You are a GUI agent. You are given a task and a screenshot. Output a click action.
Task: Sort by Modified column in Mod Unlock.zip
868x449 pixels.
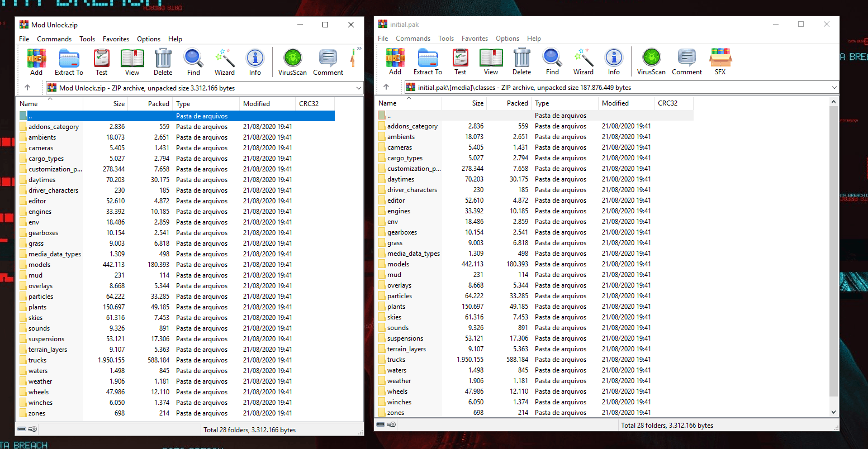coord(257,104)
